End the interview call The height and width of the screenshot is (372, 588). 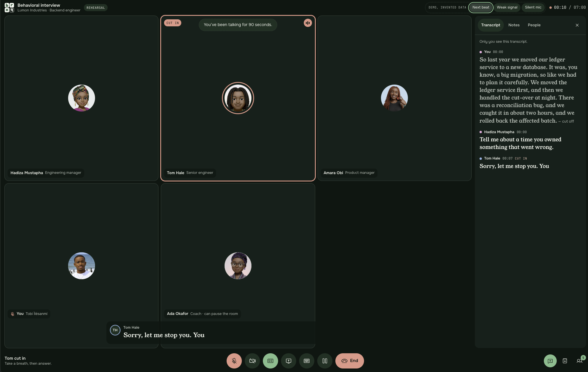(x=349, y=361)
